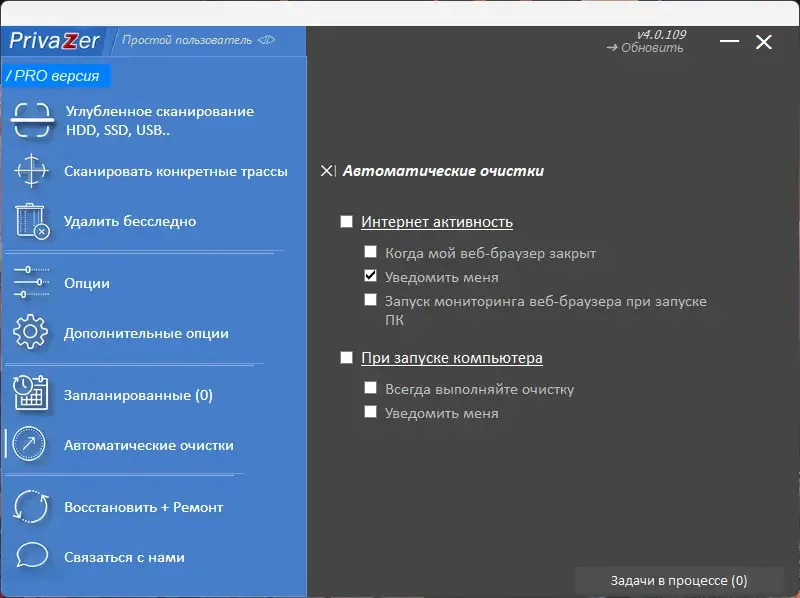
Task: Click the delete without trace trash icon
Action: point(33,221)
